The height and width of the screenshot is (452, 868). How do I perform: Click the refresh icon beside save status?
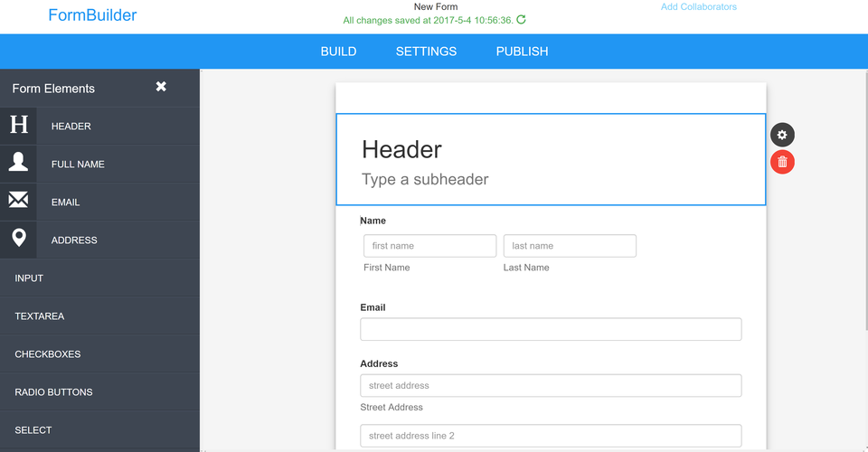[x=521, y=20]
